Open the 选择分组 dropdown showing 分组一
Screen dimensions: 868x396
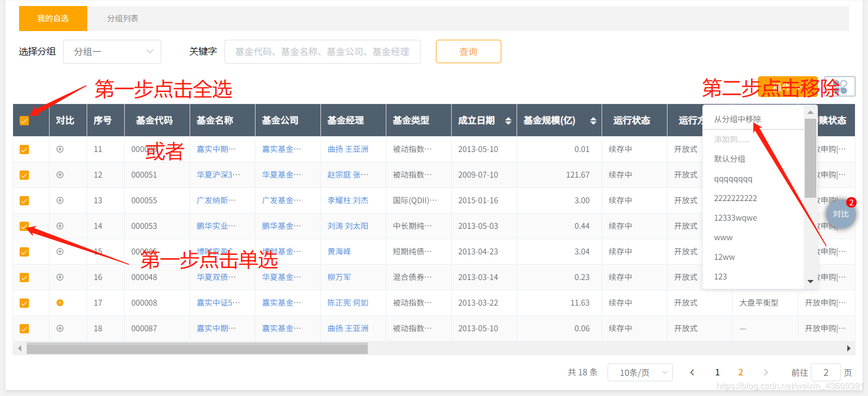(112, 52)
